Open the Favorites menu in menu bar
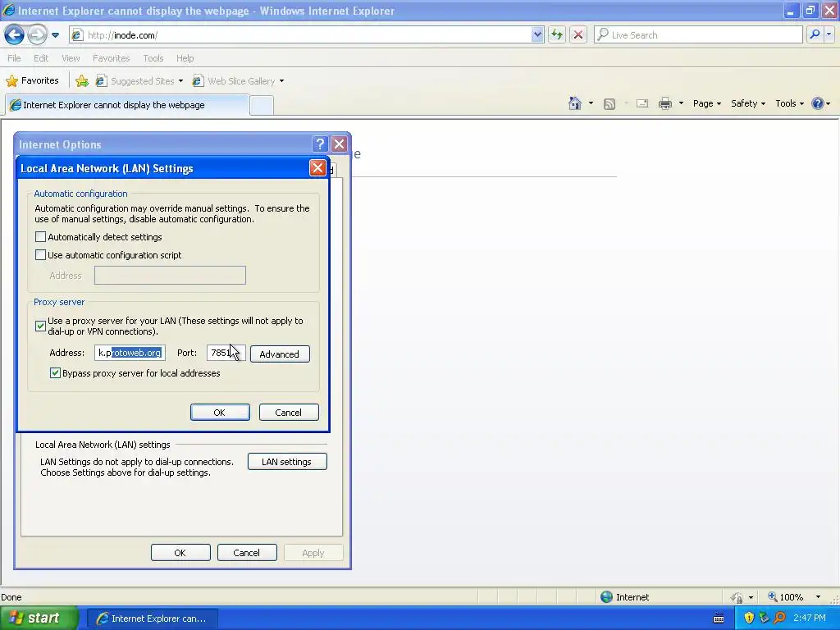Screen dimensions: 840x630 (x=112, y=58)
